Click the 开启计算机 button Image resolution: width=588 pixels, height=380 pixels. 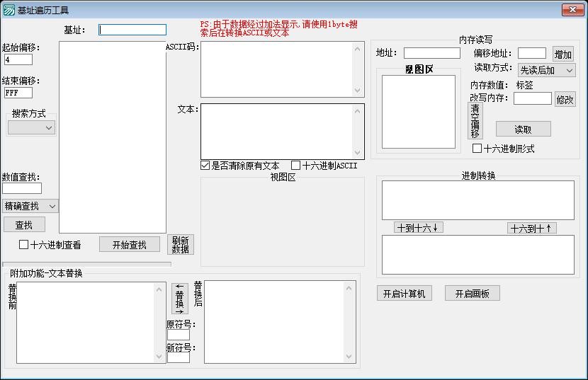coord(405,293)
